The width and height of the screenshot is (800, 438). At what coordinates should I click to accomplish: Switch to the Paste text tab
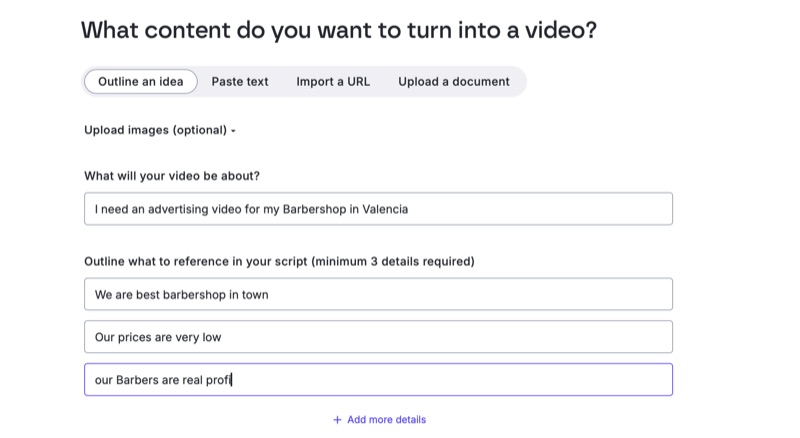click(240, 82)
